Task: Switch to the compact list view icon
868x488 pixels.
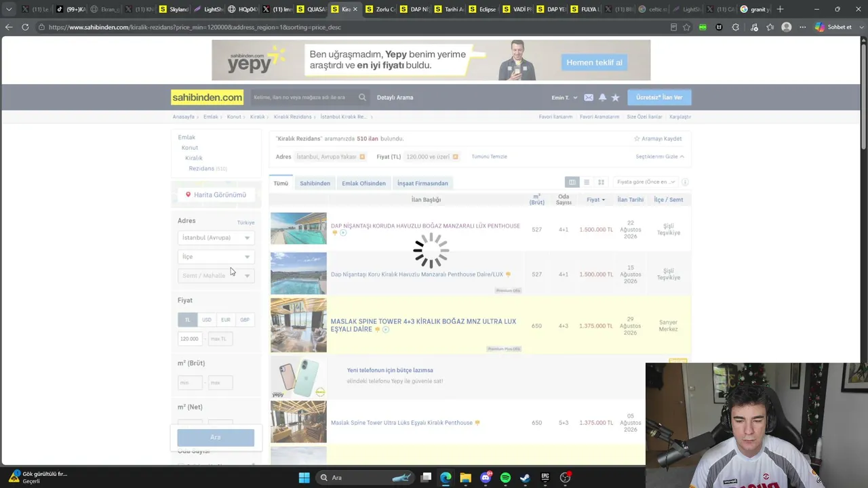Action: pyautogui.click(x=587, y=182)
